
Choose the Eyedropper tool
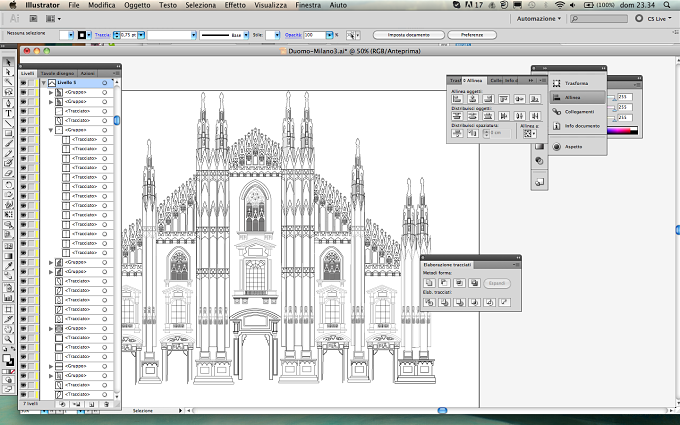point(8,265)
